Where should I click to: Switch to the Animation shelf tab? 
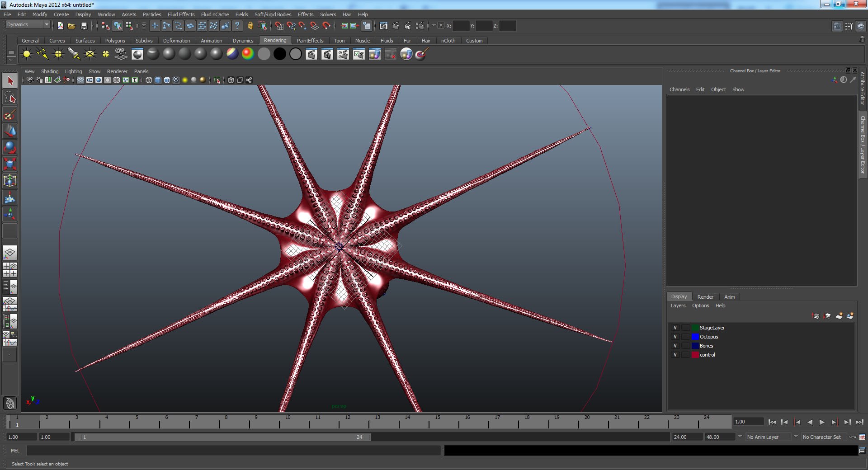211,41
